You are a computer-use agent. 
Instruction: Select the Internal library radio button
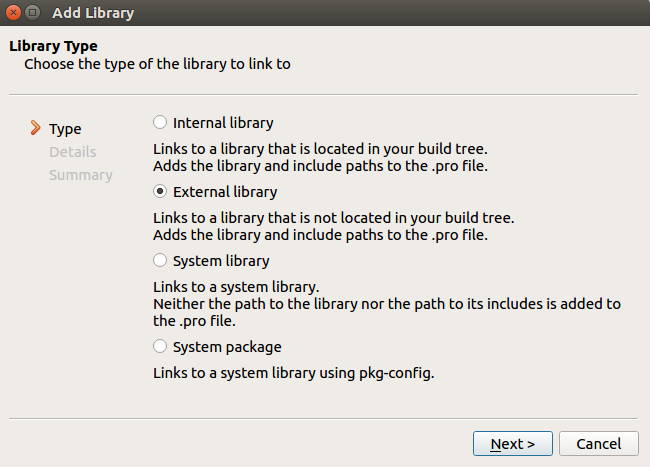pos(160,123)
